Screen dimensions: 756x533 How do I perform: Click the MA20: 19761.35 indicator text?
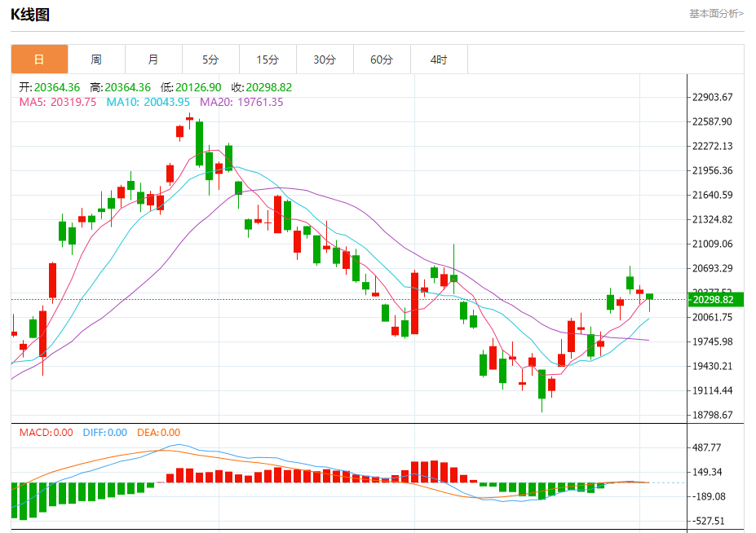(241, 102)
